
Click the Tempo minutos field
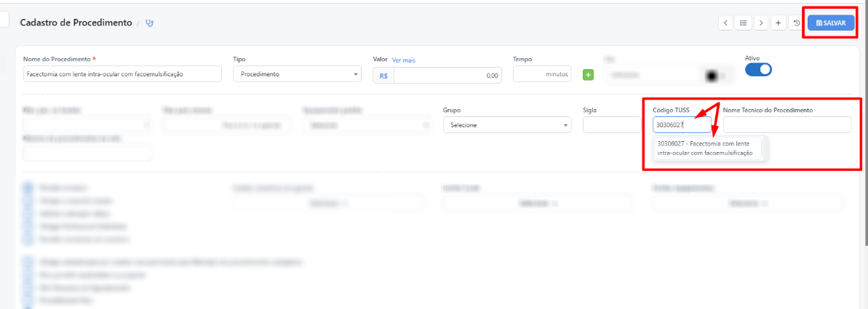pyautogui.click(x=542, y=74)
